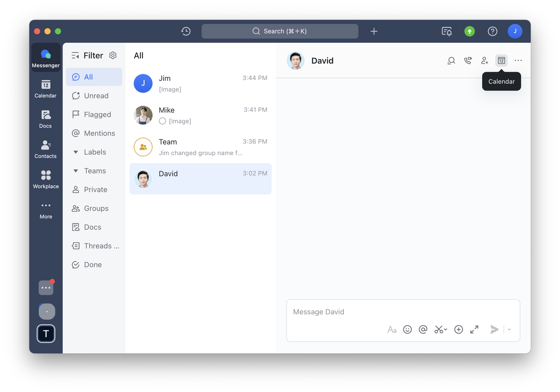Open the Calendar icon in David's chat header
The height and width of the screenshot is (392, 560).
(x=501, y=61)
